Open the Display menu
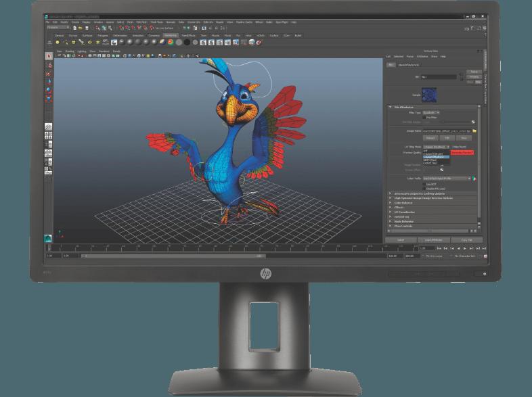Screen dimensions: 532x397 pyautogui.click(x=87, y=22)
